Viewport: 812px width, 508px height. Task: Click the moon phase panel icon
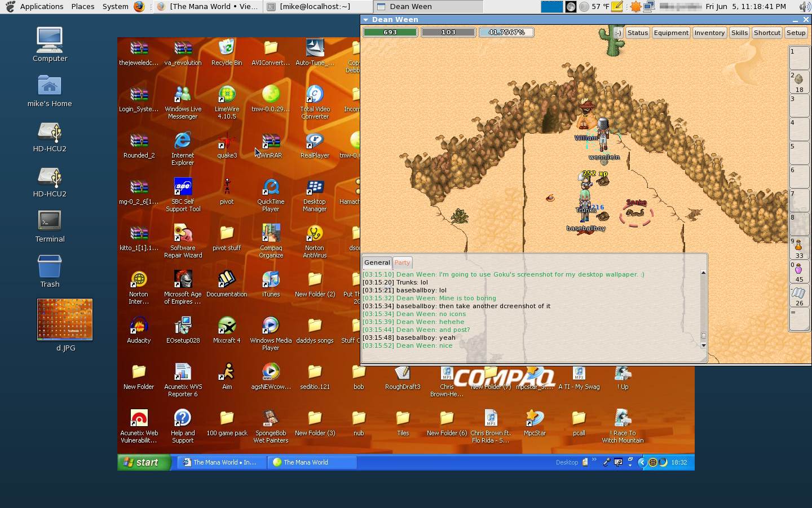coord(571,7)
